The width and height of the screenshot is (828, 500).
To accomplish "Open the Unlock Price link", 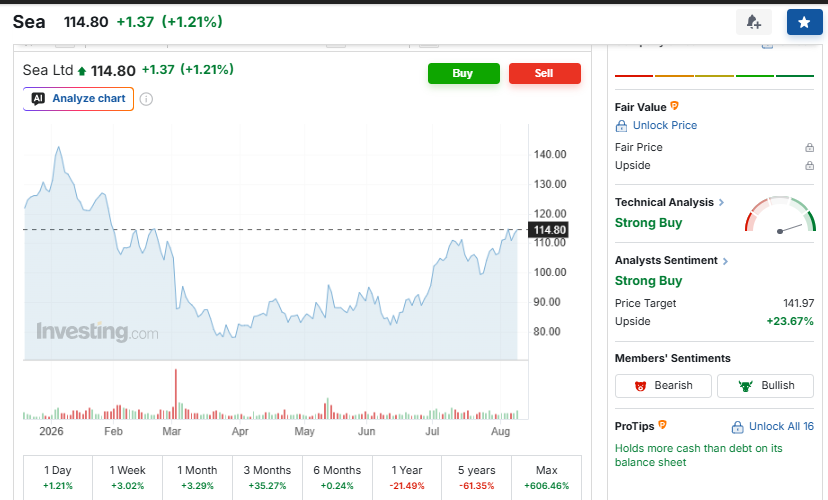I will click(x=664, y=126).
